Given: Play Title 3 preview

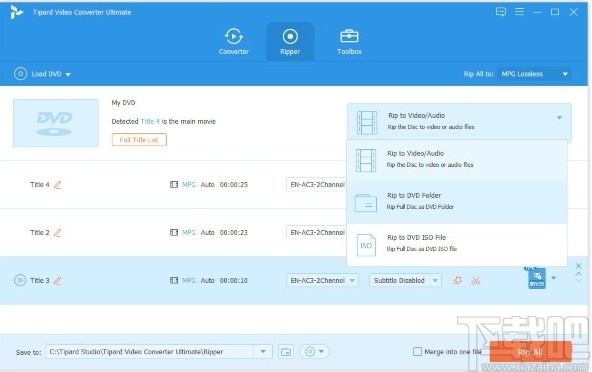Looking at the screenshot, I should point(20,280).
